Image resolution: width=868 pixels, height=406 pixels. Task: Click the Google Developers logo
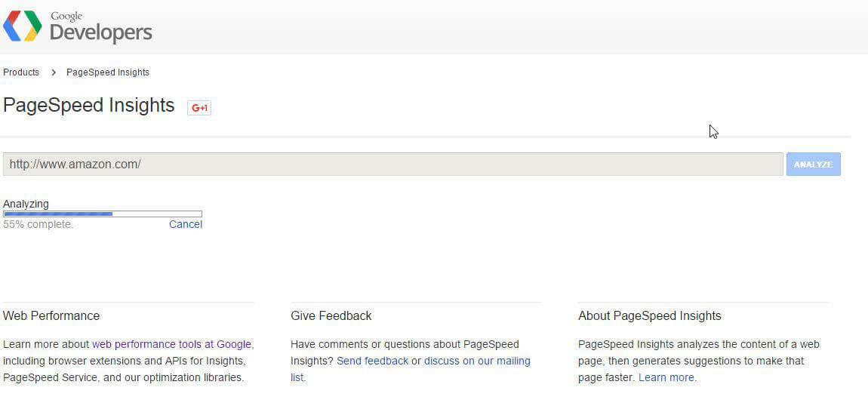coord(78,26)
